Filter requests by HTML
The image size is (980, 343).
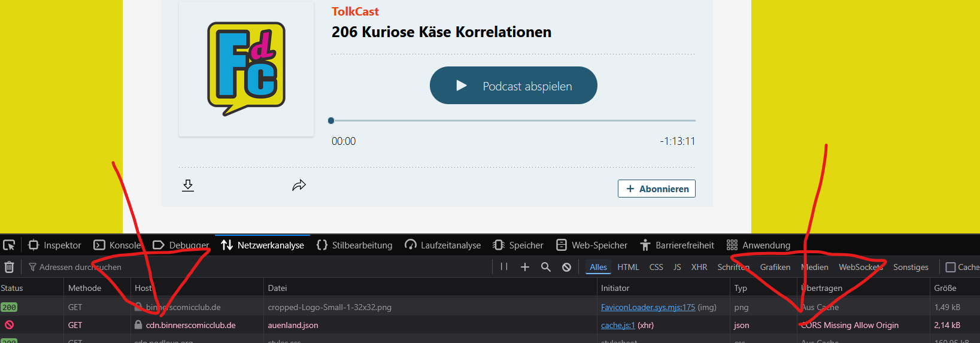pos(628,267)
